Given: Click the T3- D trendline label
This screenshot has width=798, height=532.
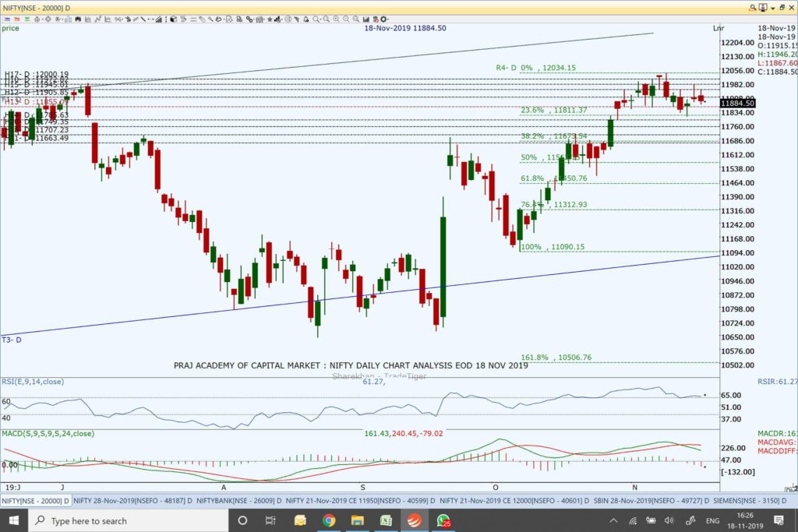Looking at the screenshot, I should tap(12, 340).
